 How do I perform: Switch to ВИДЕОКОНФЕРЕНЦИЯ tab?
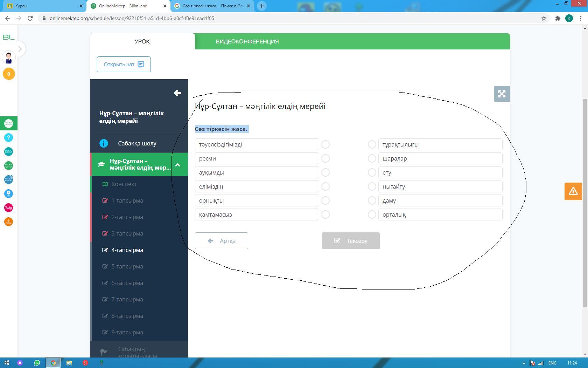pyautogui.click(x=247, y=41)
